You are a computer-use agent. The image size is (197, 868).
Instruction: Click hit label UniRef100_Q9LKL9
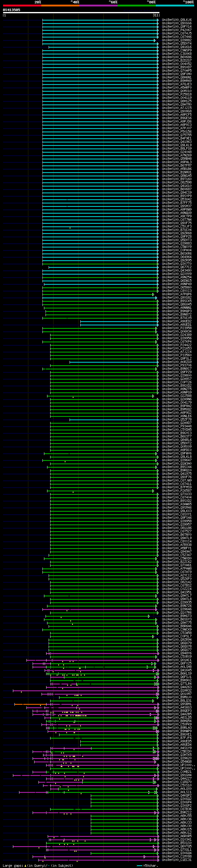[177, 145]
